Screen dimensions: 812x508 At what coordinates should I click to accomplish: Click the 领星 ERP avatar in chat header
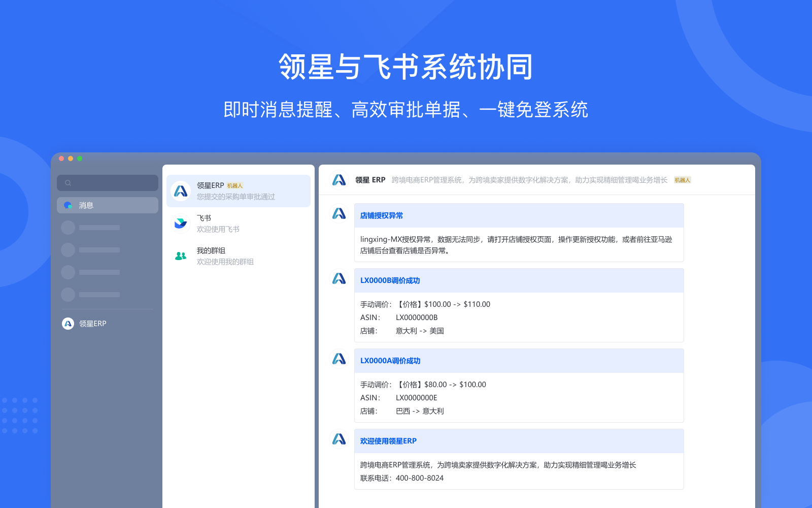(x=339, y=180)
